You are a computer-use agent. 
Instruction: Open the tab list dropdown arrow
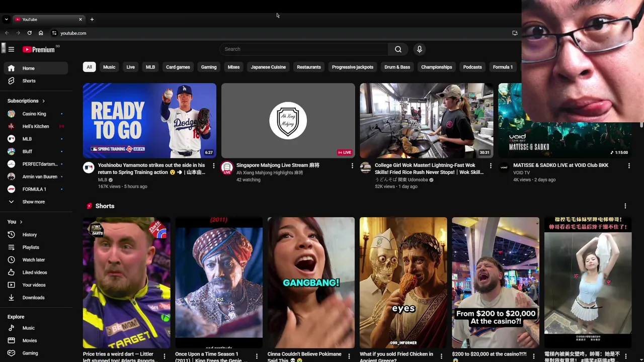tap(6, 20)
